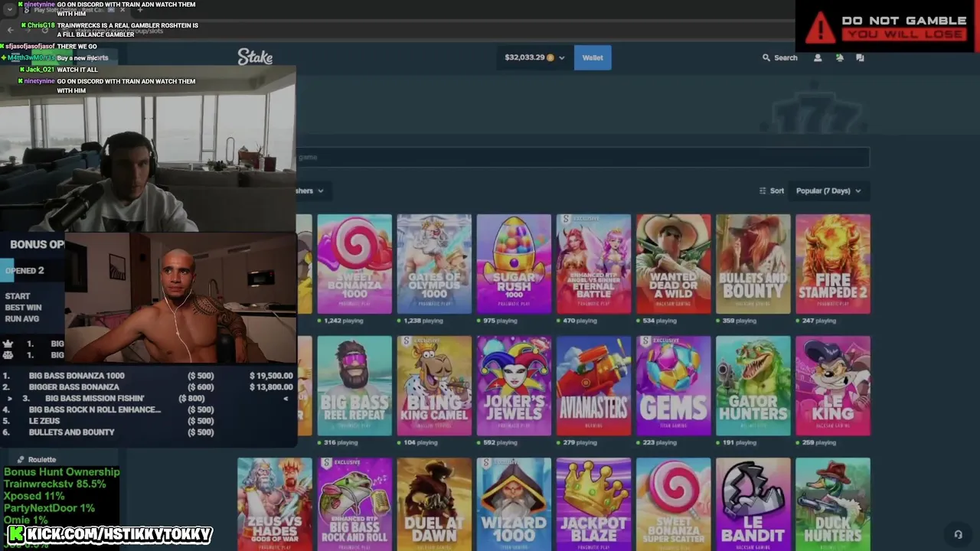Viewport: 980px width, 551px height.
Task: Click the '592 playing' count text
Action: click(x=501, y=442)
